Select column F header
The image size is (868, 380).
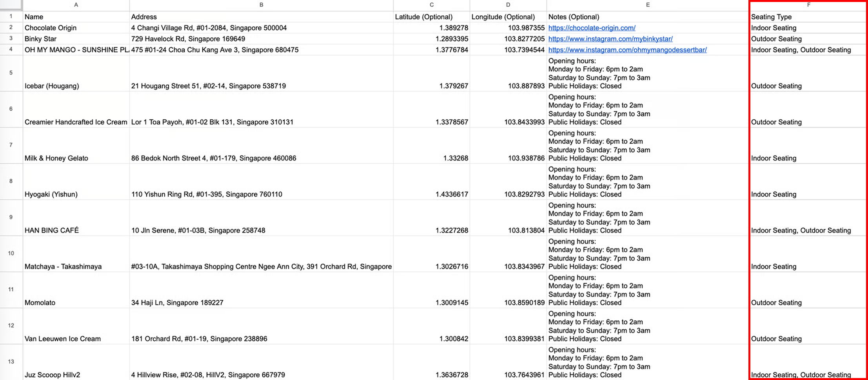coord(808,5)
